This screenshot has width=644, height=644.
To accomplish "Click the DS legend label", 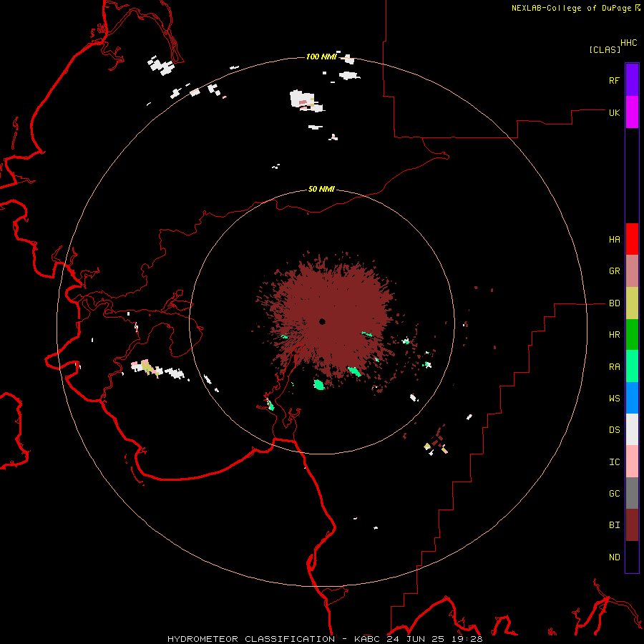I will tap(614, 430).
